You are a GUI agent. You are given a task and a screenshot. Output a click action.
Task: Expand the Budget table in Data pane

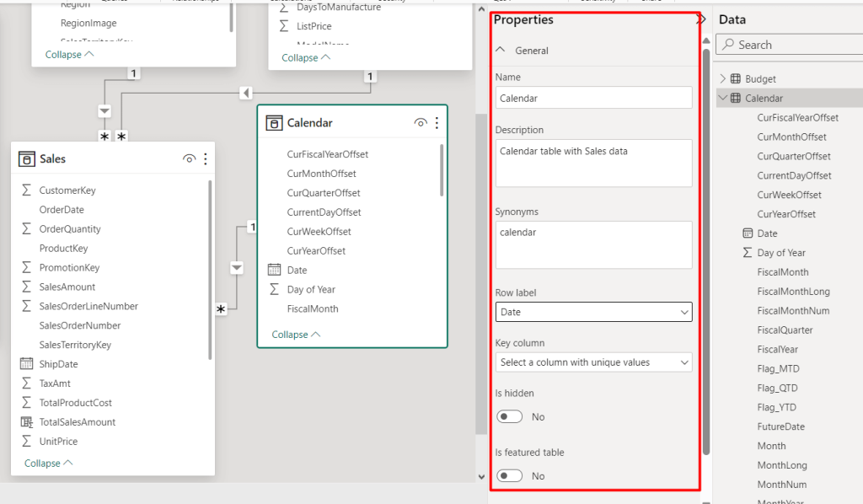coord(722,78)
